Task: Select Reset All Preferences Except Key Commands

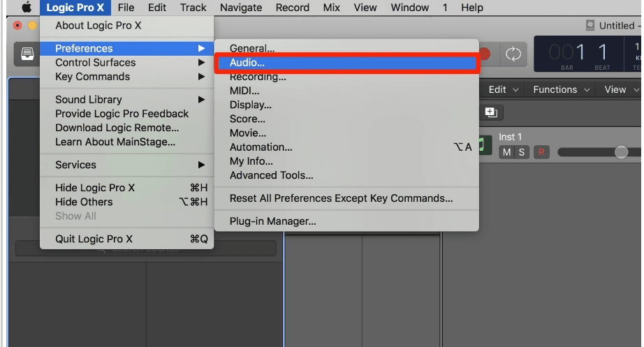Action: click(x=346, y=198)
